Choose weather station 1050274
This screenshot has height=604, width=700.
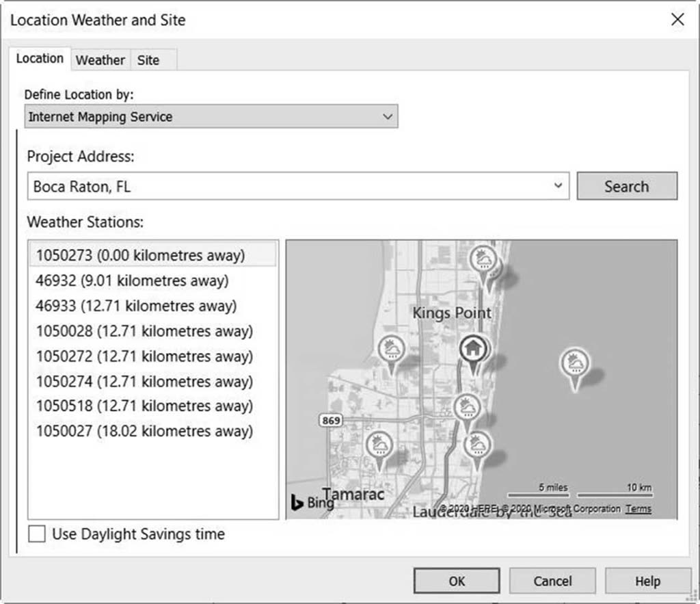click(x=152, y=382)
